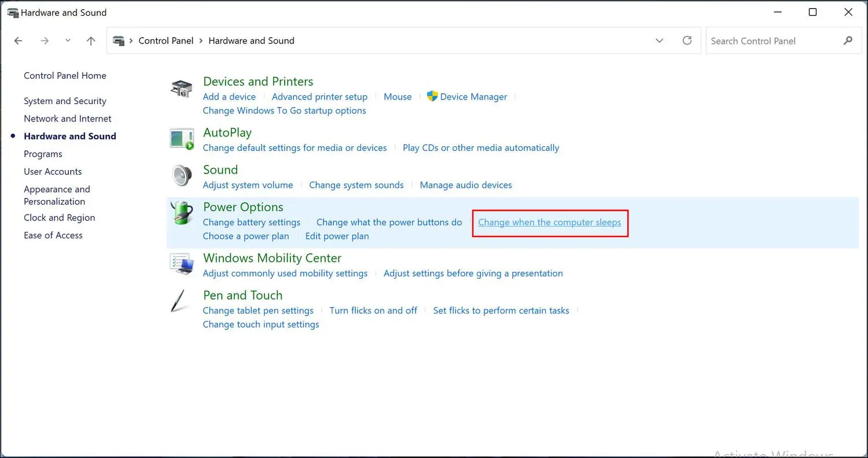The height and width of the screenshot is (458, 868).
Task: Click Add a device link
Action: click(229, 97)
